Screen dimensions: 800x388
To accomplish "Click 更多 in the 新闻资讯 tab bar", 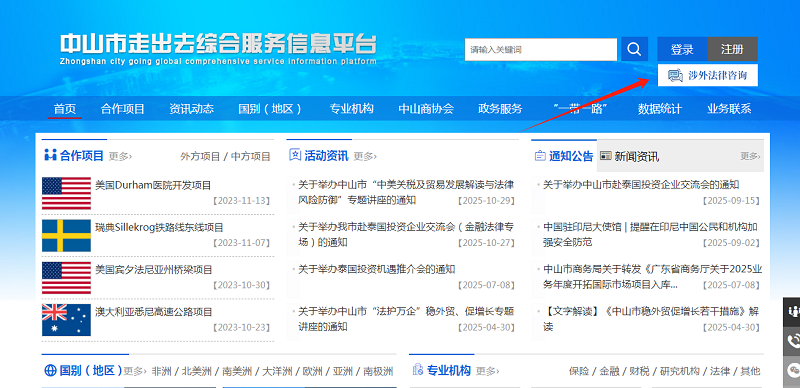I will (750, 156).
